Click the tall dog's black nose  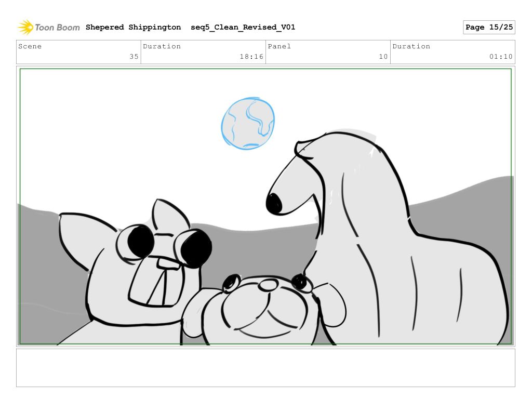click(x=274, y=203)
